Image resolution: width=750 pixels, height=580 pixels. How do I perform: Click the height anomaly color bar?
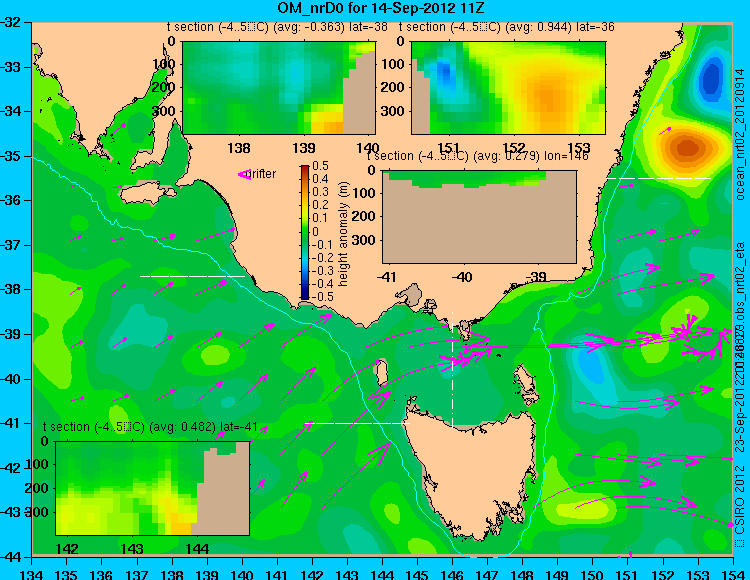[305, 232]
